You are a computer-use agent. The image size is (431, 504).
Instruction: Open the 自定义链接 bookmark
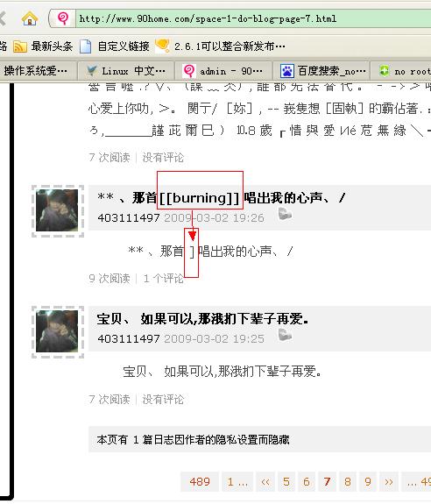[x=115, y=46]
